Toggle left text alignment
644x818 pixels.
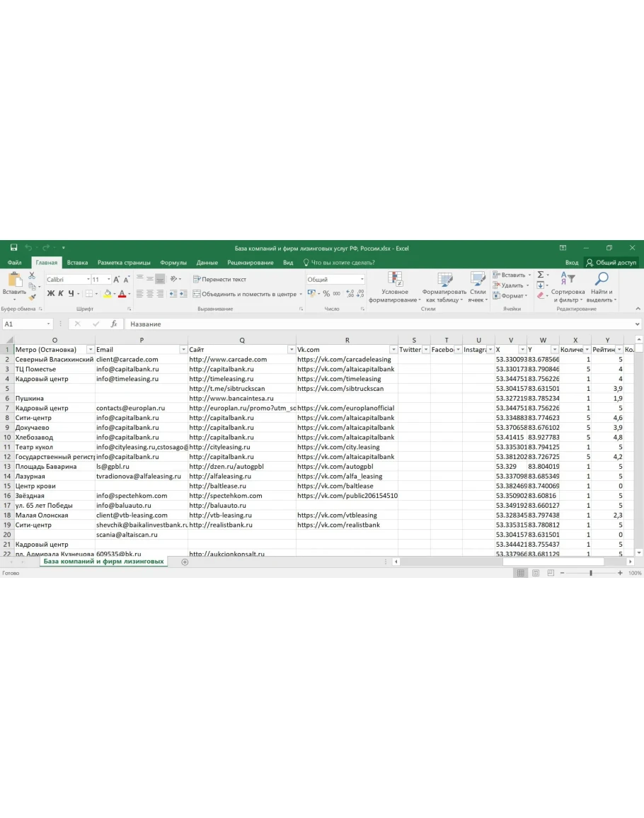139,294
